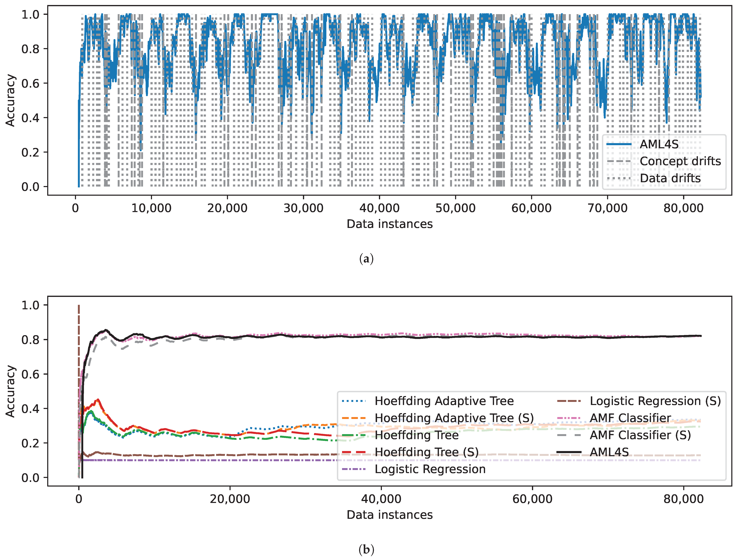737x560 pixels.
Task: Click the AMF Classifier legend label
Action: tap(630, 418)
